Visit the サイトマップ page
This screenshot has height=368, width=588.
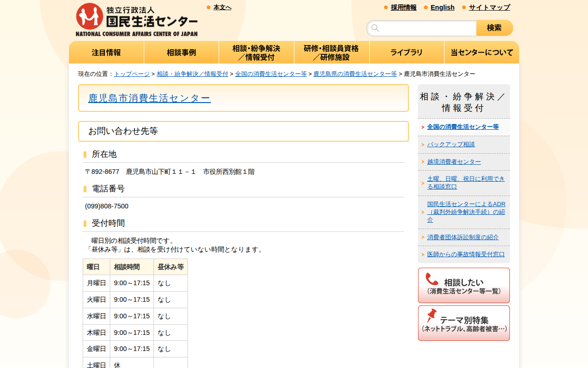point(489,7)
